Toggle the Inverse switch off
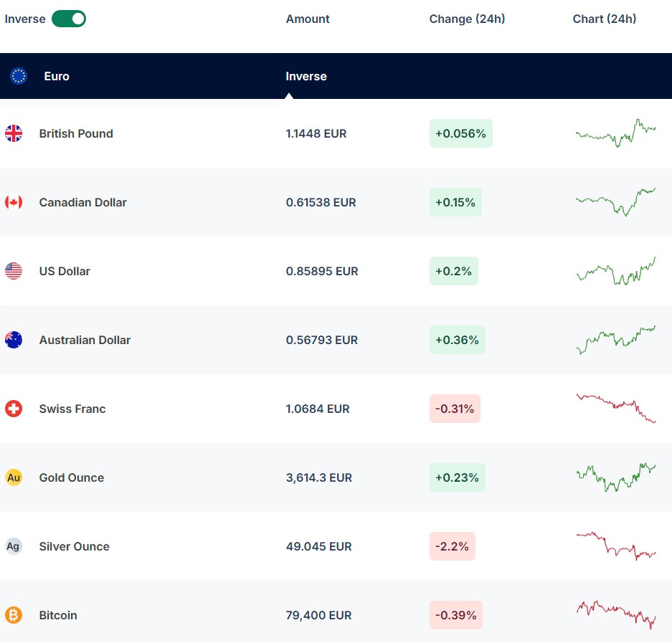Image resolution: width=672 pixels, height=643 pixels. 68,19
